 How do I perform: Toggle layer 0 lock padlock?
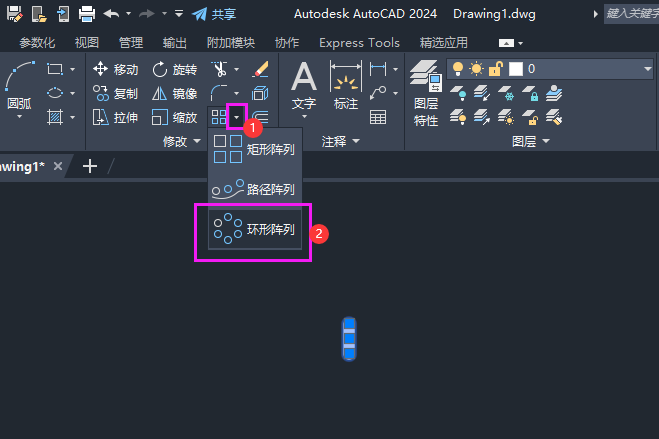click(496, 68)
